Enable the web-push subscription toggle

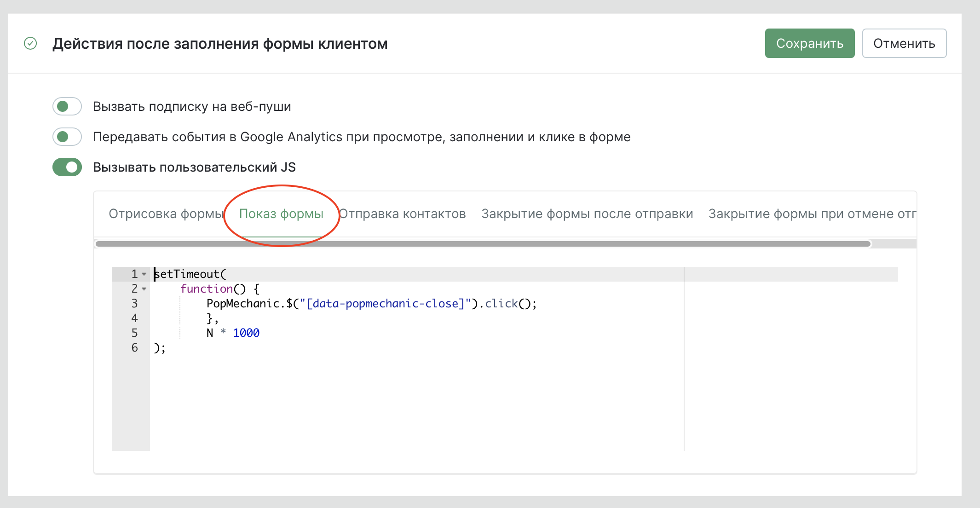click(67, 106)
